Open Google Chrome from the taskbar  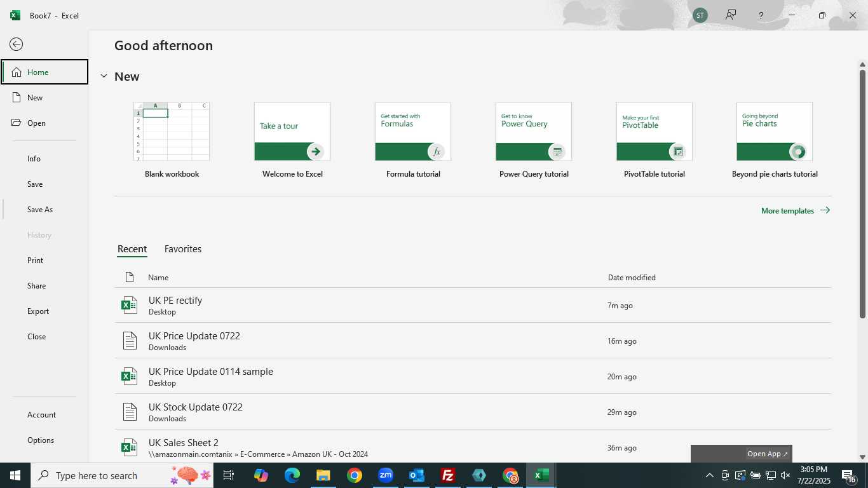click(x=354, y=475)
